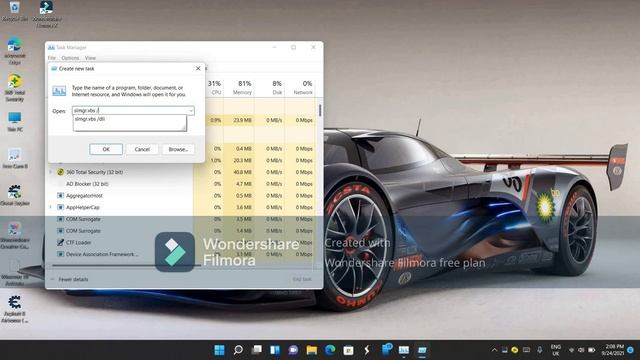Click the lightning bolt taskbar icon
The width and height of the screenshot is (640, 360).
pos(367,350)
